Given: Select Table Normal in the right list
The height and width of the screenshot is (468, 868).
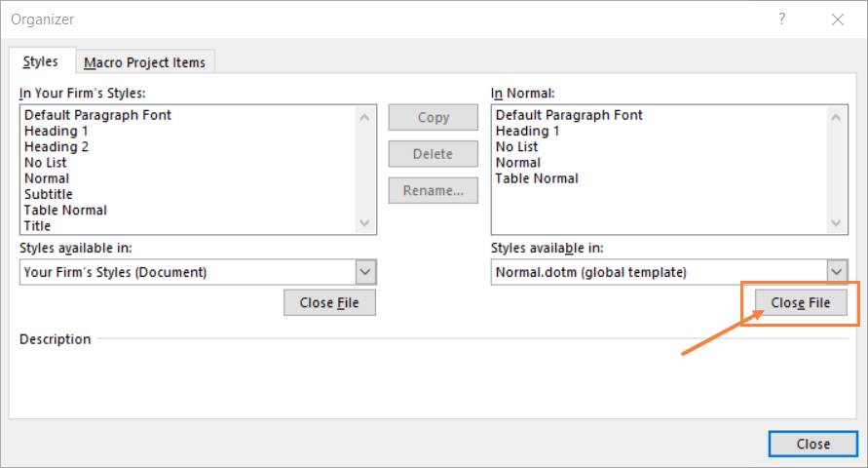Looking at the screenshot, I should coord(537,178).
